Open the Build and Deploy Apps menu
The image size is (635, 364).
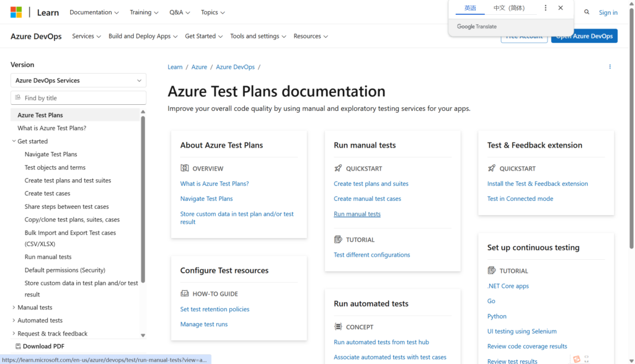[143, 36]
